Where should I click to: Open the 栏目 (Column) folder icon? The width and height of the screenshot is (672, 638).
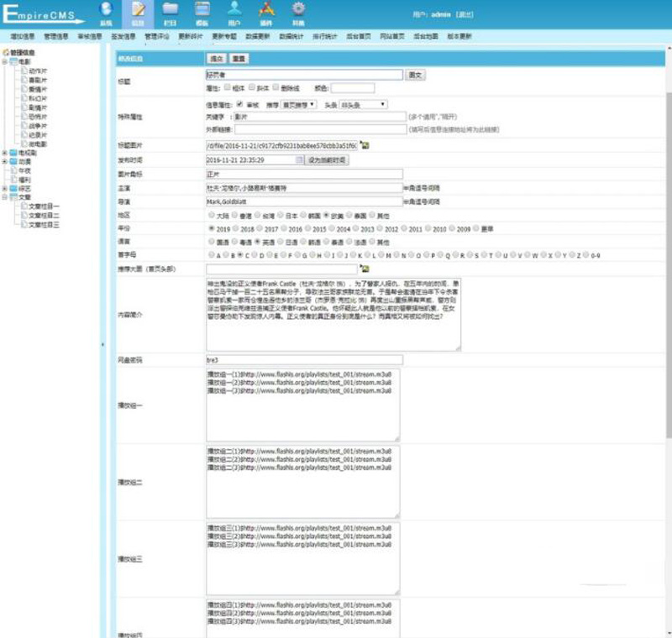pos(171,12)
